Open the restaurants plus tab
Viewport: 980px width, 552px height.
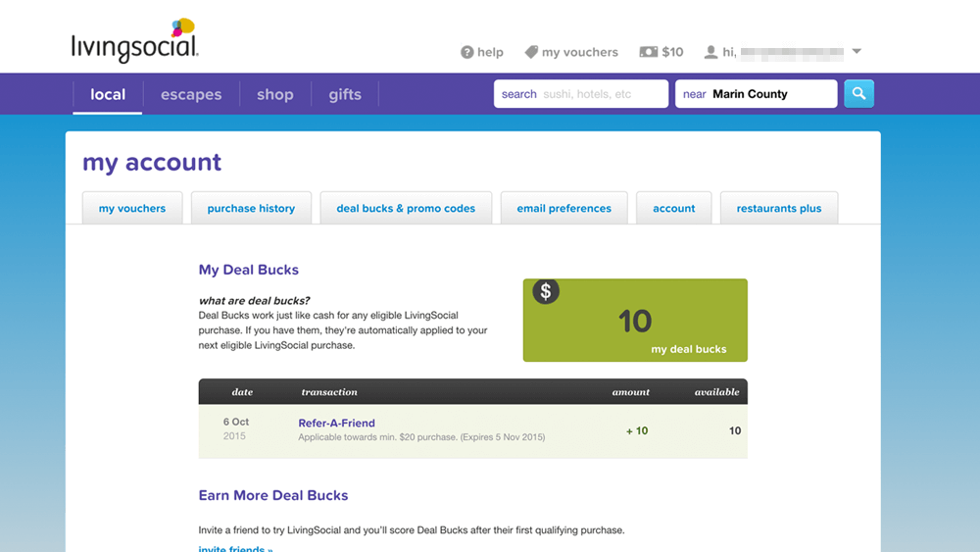click(x=779, y=209)
